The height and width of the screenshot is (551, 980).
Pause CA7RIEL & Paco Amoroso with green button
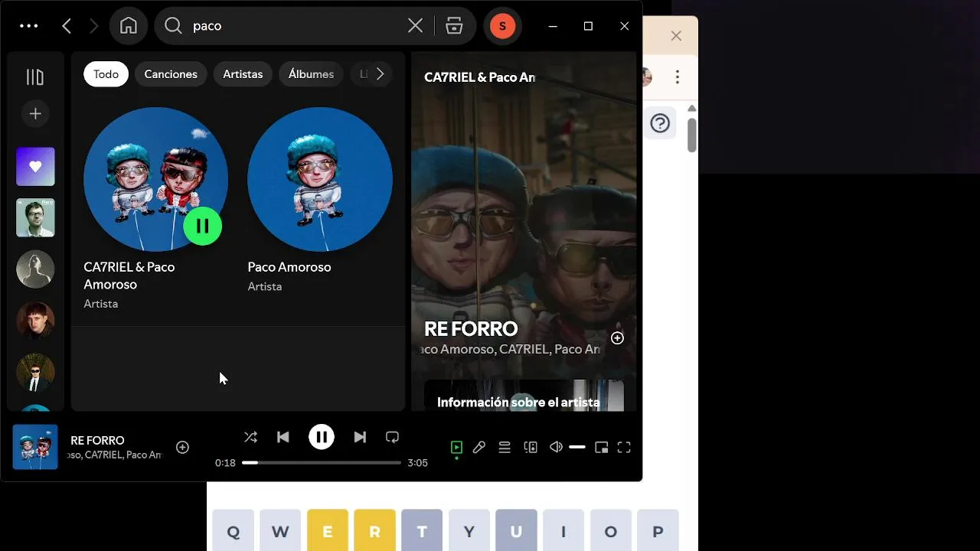point(203,226)
